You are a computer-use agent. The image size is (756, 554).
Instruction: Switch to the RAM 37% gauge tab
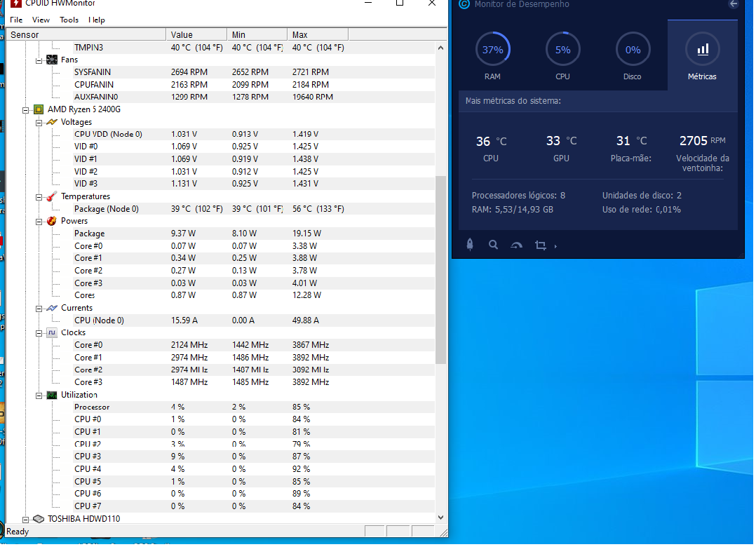pos(492,56)
